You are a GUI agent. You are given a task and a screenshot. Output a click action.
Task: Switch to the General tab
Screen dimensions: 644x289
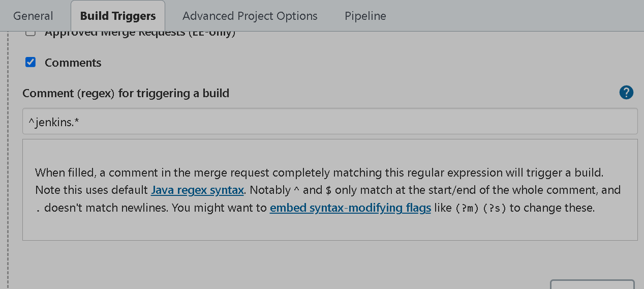(x=33, y=16)
